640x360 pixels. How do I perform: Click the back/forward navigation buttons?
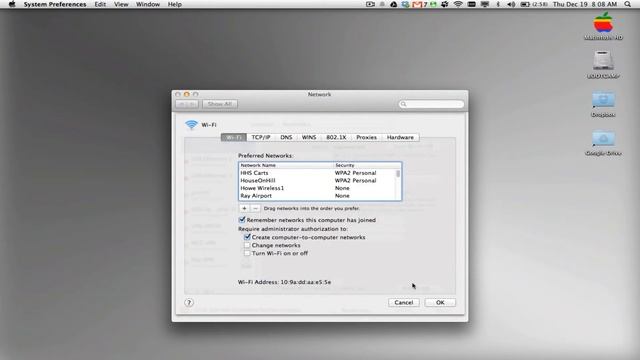pyautogui.click(x=187, y=104)
